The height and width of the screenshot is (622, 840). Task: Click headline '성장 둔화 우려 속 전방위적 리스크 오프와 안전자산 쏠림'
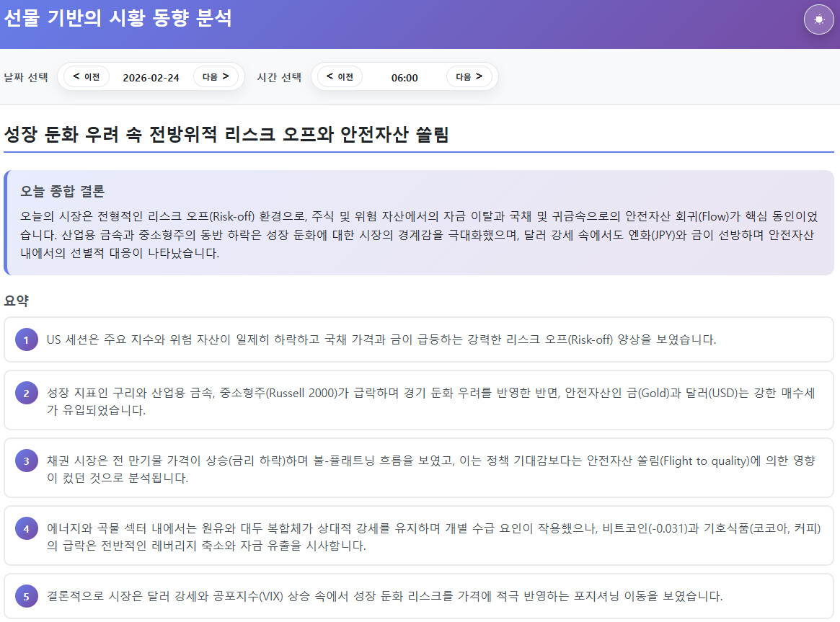[226, 134]
